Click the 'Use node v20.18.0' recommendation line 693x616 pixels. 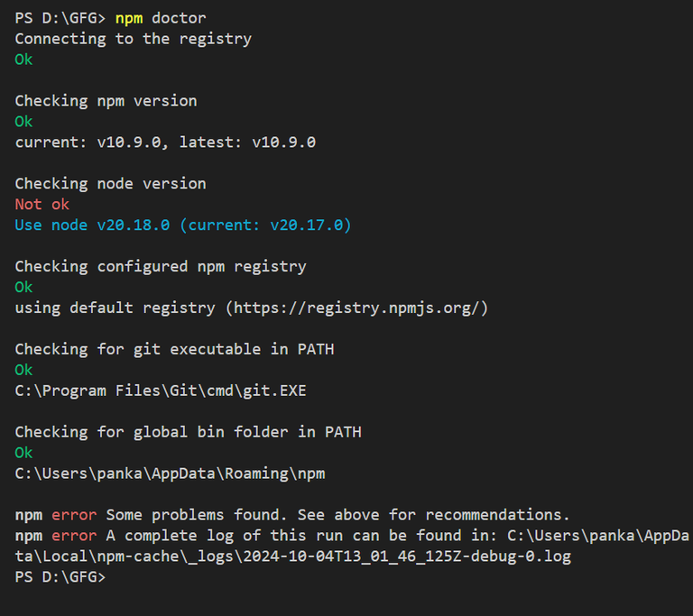(x=183, y=225)
